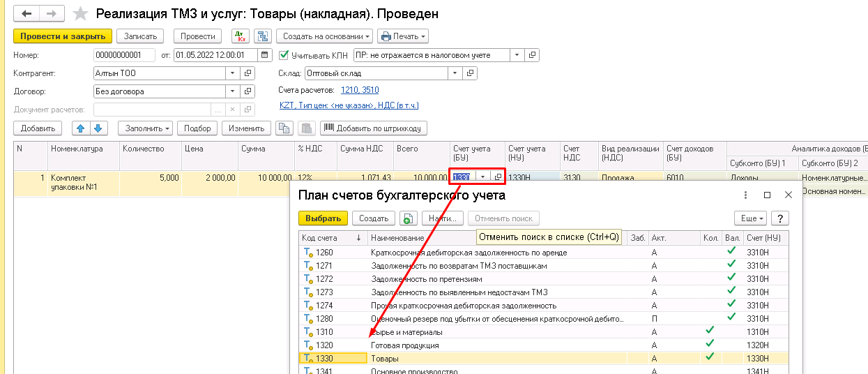The image size is (868, 374).
Task: Click the 1210, 3510 settlement accounts link
Action: coord(360,90)
